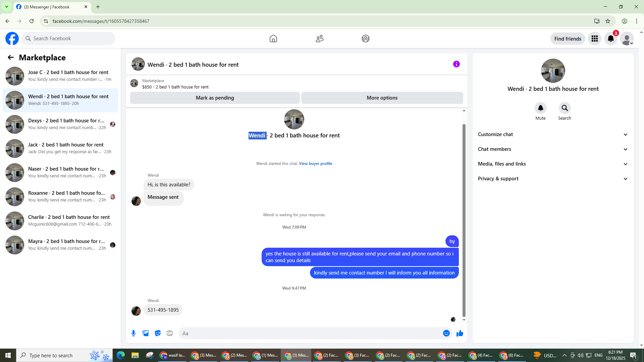Open Chrome profile icon
The image size is (644, 362).
click(x=625, y=21)
